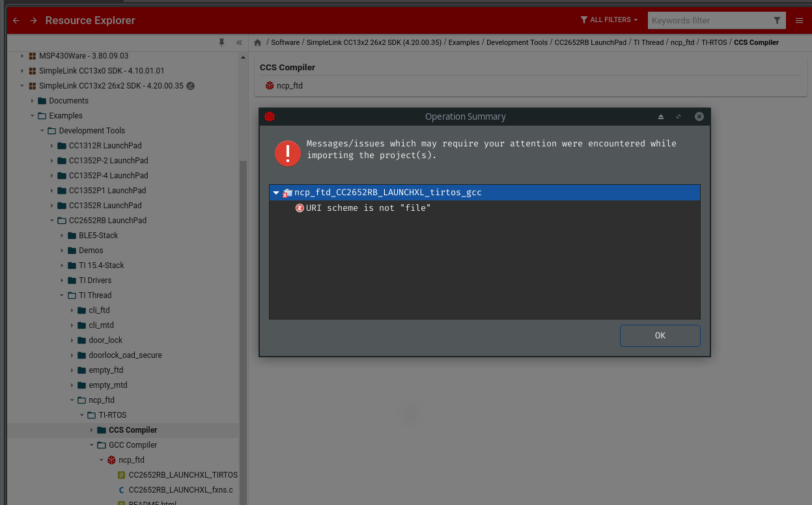
Task: Click the SimpleLink CC13x0 SDK package icon
Action: click(33, 71)
